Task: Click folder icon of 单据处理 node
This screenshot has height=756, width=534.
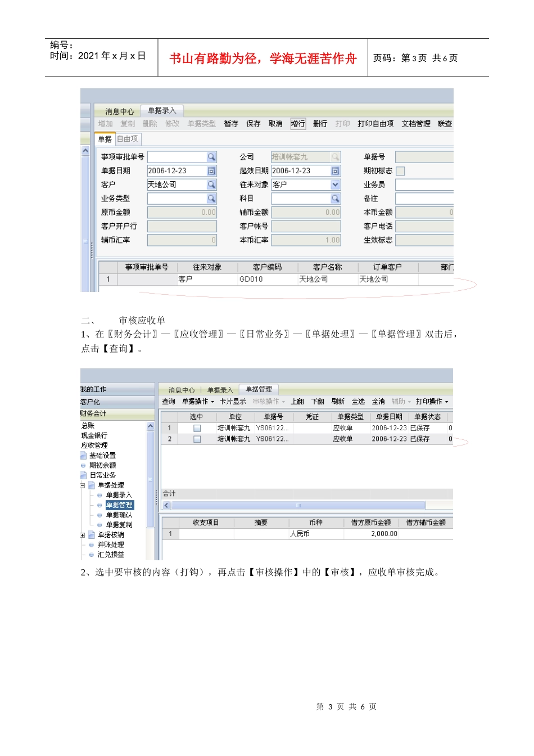Action: [92, 485]
